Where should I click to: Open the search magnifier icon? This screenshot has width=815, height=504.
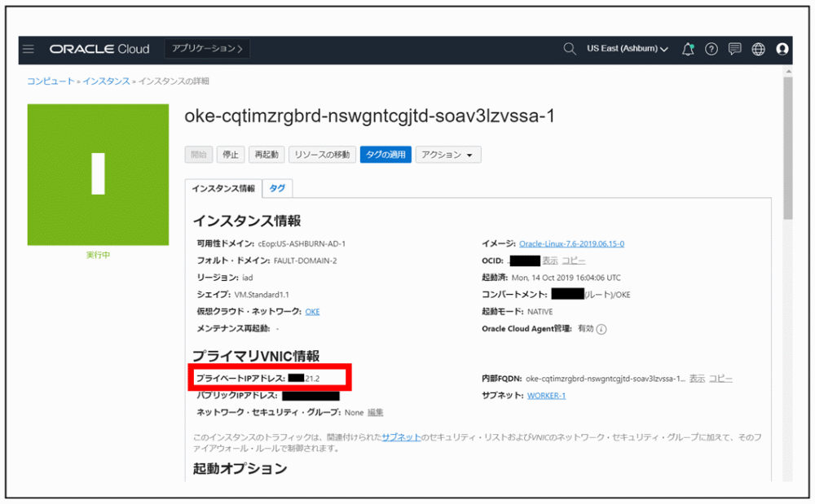tap(569, 49)
